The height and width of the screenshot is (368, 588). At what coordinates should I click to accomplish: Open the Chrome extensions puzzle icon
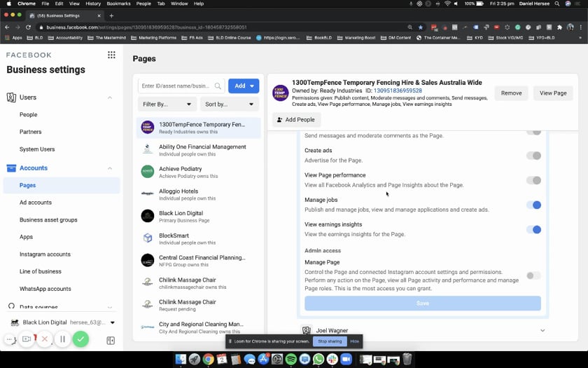pyautogui.click(x=559, y=27)
